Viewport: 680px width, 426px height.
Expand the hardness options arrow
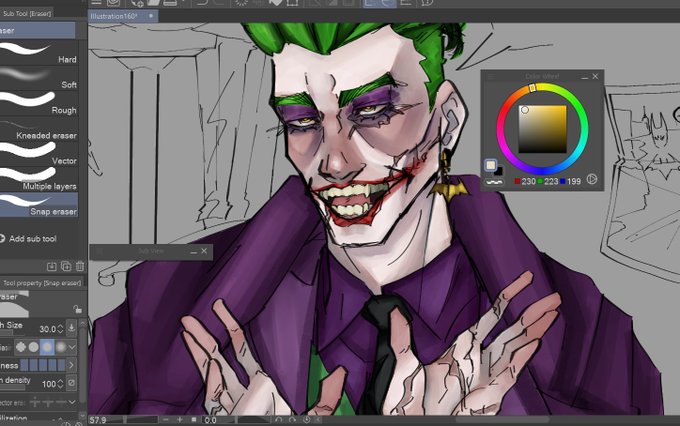pyautogui.click(x=71, y=365)
